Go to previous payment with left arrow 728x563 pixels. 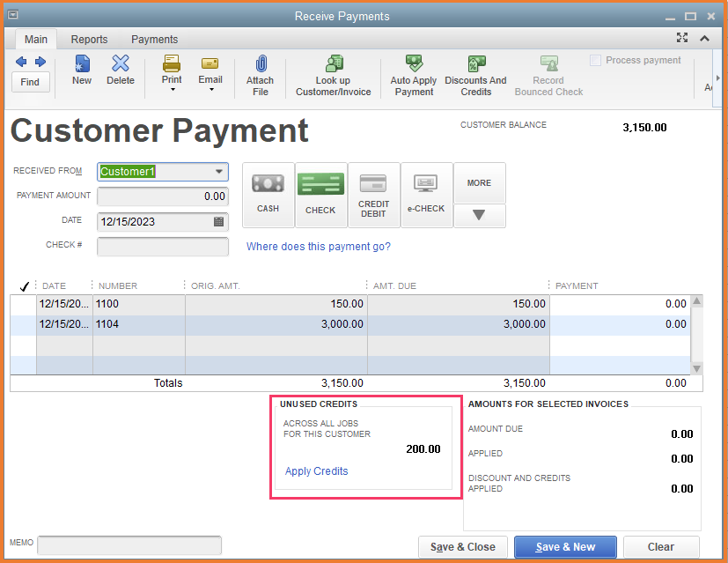tap(21, 62)
